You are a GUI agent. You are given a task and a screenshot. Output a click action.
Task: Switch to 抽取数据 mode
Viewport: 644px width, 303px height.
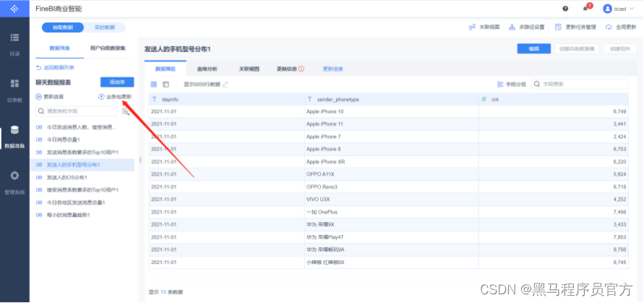tap(63, 27)
